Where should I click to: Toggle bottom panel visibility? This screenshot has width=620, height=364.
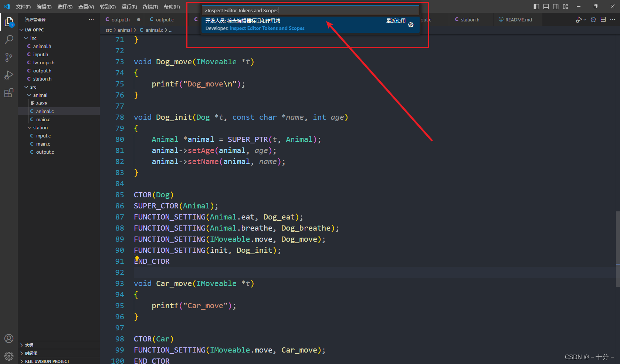pyautogui.click(x=546, y=7)
